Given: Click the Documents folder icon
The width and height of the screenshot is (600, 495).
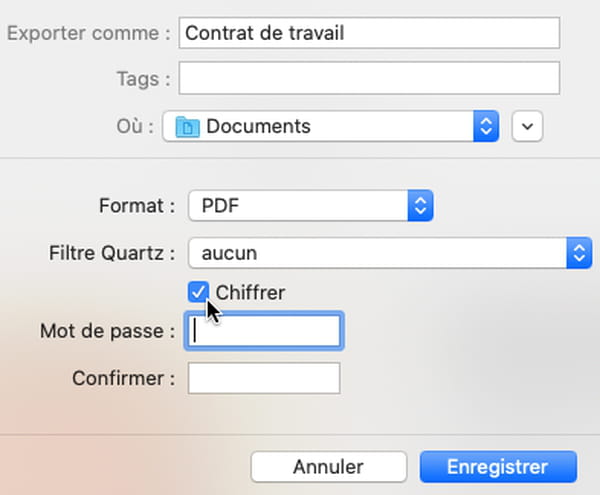Looking at the screenshot, I should (x=188, y=127).
